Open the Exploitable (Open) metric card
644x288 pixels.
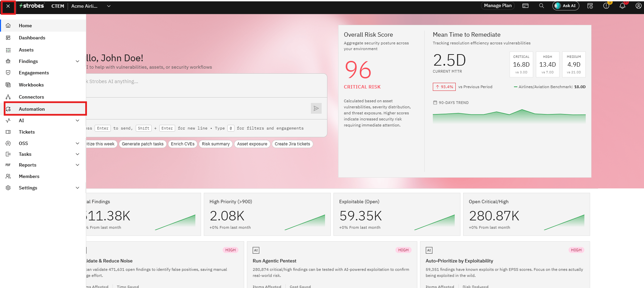(x=397, y=214)
